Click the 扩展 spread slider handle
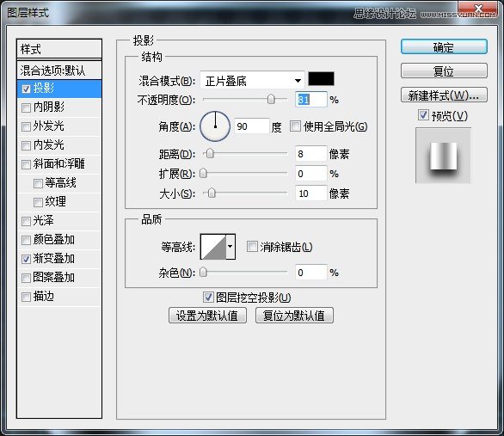This screenshot has width=504, height=436. 203,174
